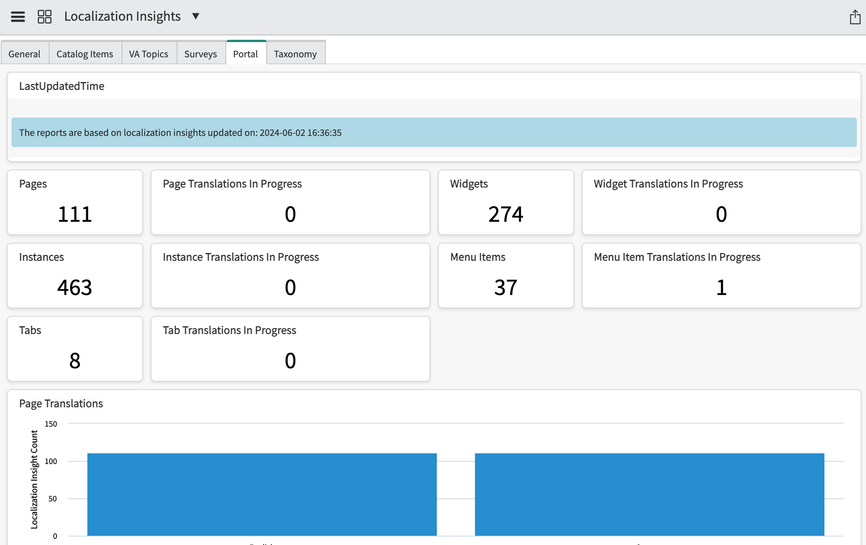Click the Pages card label

click(33, 184)
